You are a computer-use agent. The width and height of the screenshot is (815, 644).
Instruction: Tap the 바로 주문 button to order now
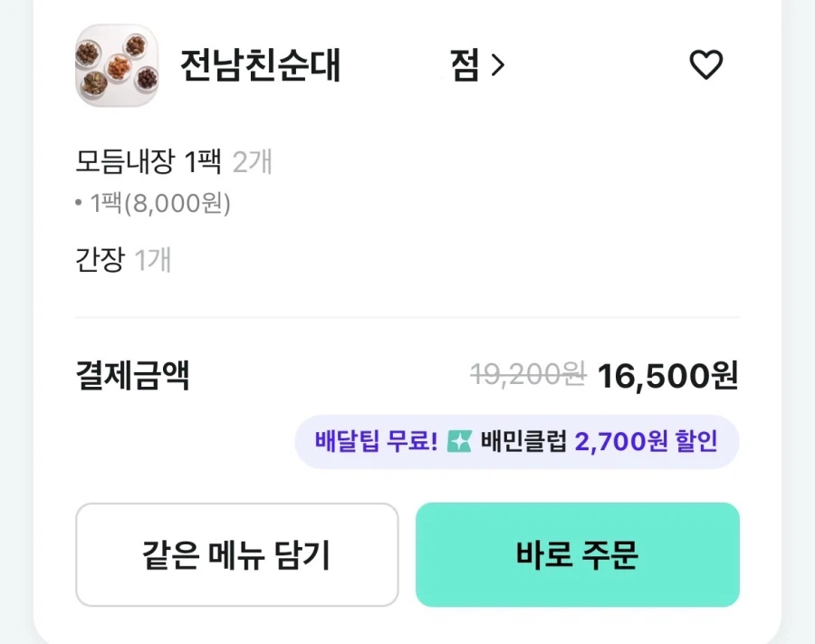577,554
